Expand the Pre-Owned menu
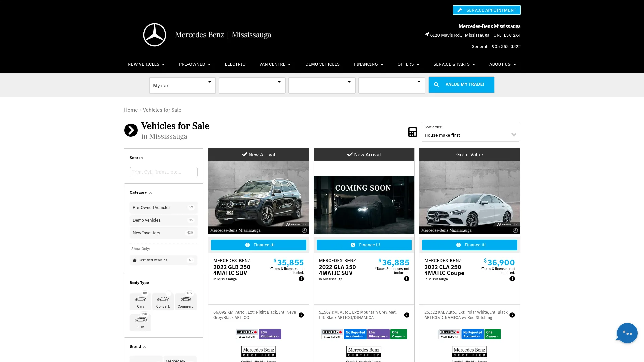This screenshot has width=644, height=362. tap(195, 64)
